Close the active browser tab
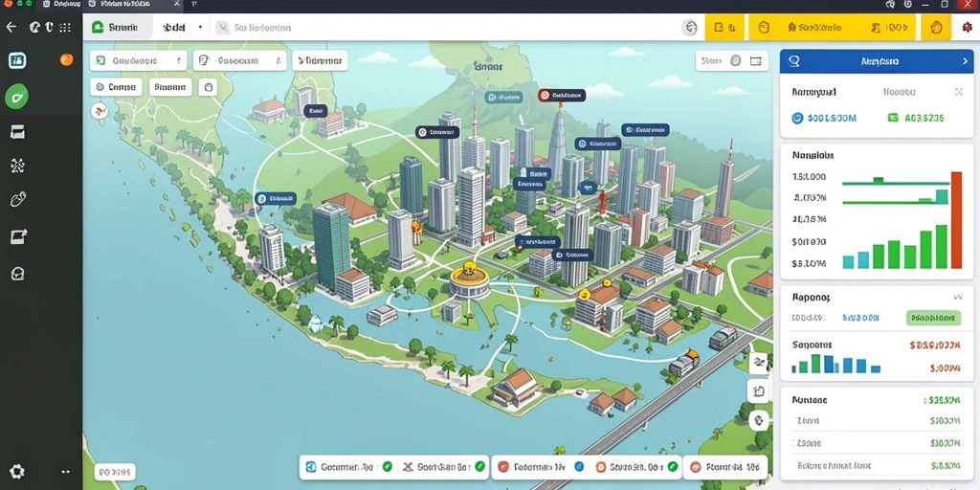The height and width of the screenshot is (490, 980). (x=177, y=5)
